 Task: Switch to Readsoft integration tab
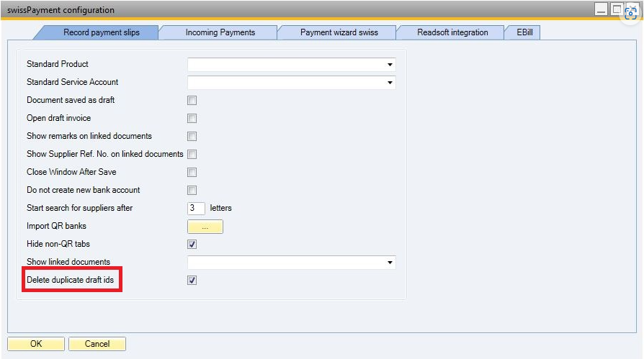tap(452, 32)
